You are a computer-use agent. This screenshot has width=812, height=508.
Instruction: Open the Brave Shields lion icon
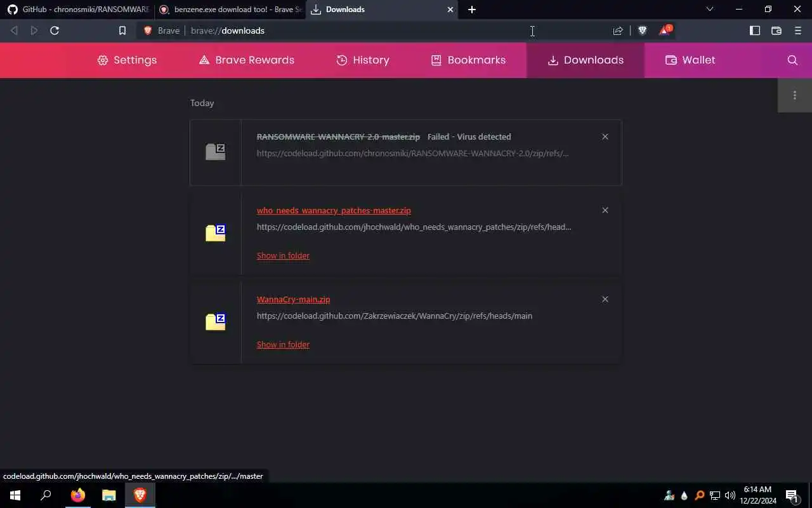point(642,30)
